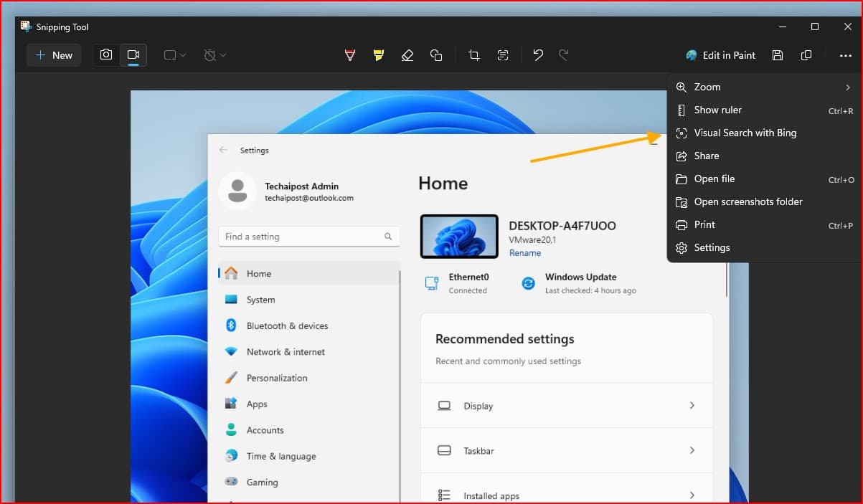Copy the snip to clipboard
The width and height of the screenshot is (863, 504).
[x=806, y=55]
